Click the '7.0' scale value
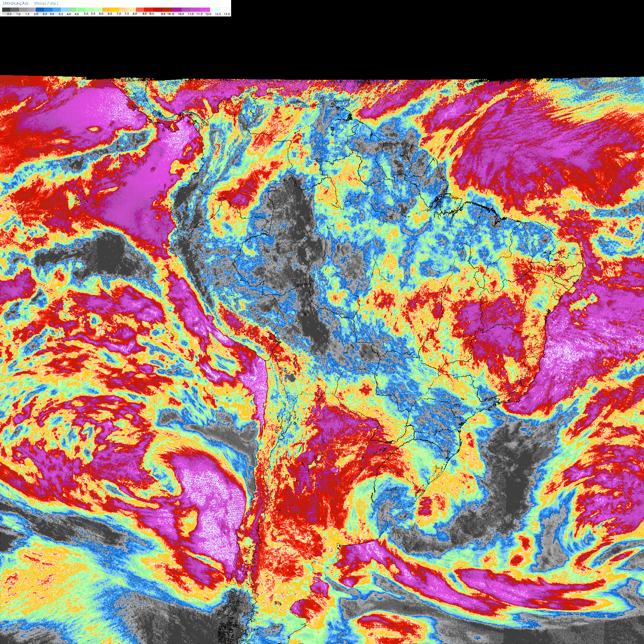 coord(119,14)
